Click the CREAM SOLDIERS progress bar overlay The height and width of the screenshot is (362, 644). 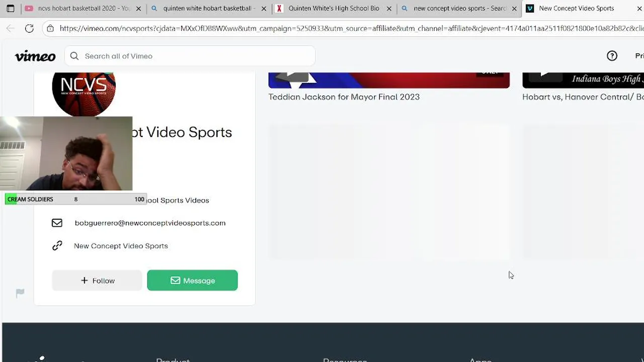[x=75, y=199]
